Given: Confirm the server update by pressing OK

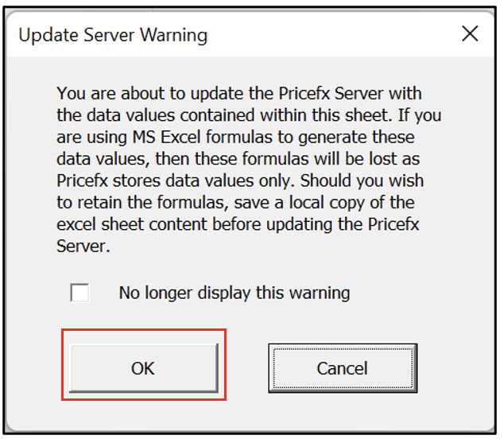Looking at the screenshot, I should [143, 367].
